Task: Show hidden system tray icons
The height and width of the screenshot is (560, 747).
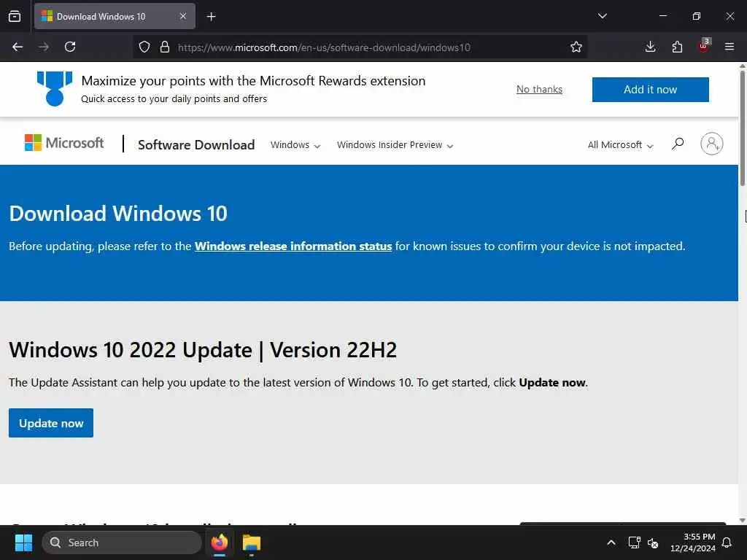Action: (611, 542)
